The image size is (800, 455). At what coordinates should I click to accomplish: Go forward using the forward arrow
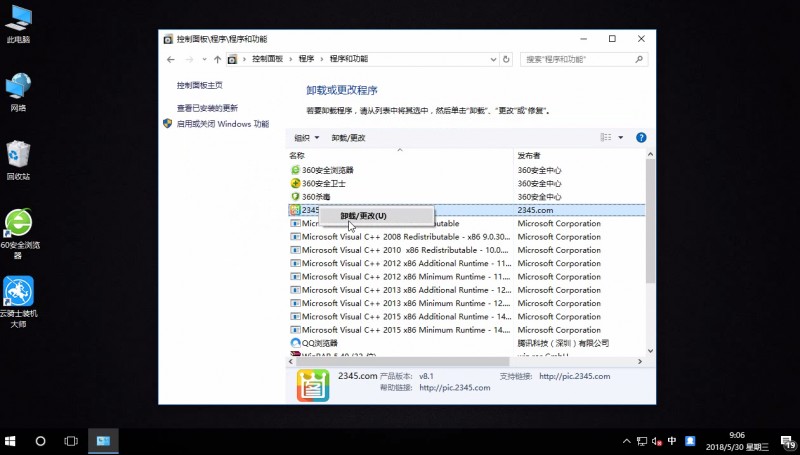click(x=189, y=60)
